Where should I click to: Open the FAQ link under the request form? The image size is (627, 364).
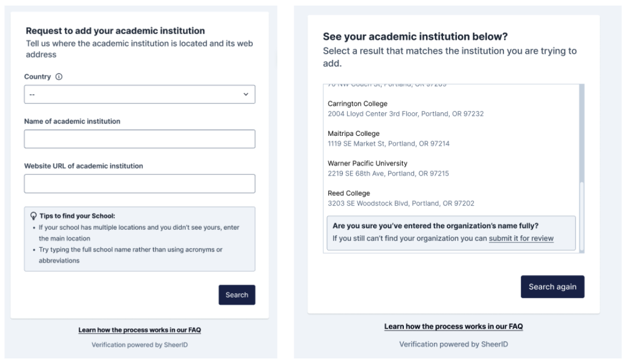coord(139,330)
